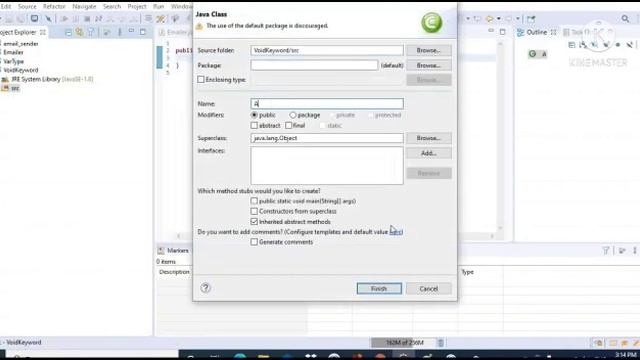The height and width of the screenshot is (360, 640).
Task: Select JRE System Library node
Action: (x=47, y=79)
